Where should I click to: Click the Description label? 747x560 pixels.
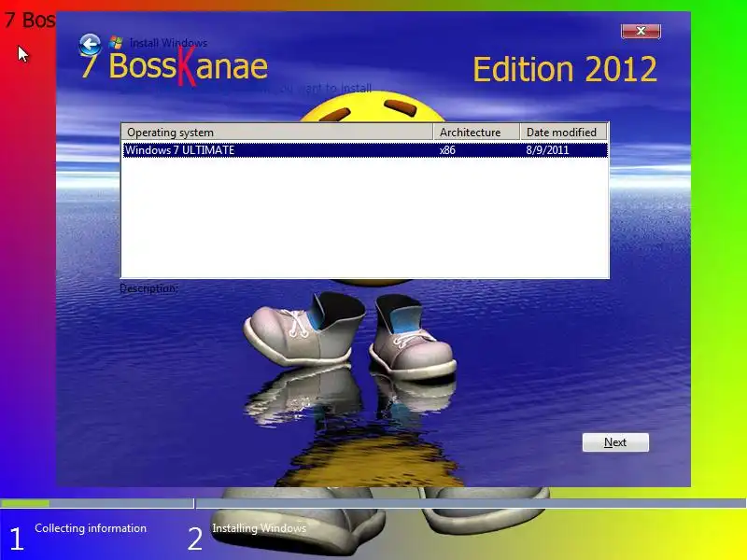pos(148,288)
